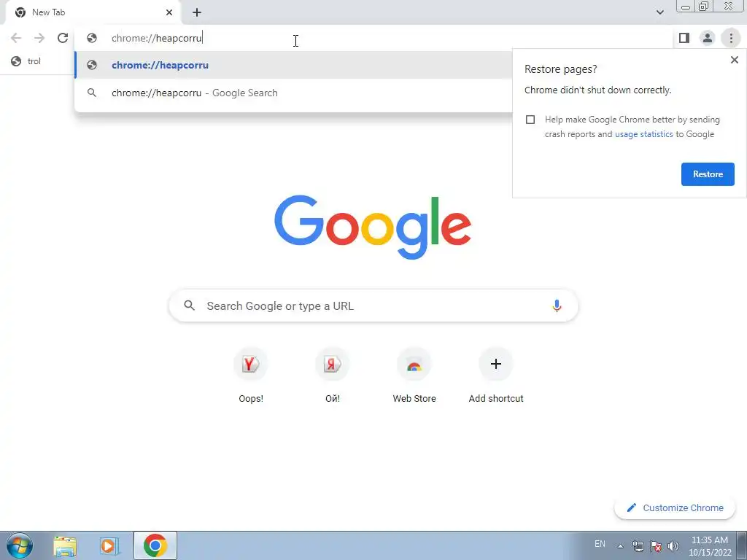Dismiss the Restore pages popup
The width and height of the screenshot is (747, 560).
pyautogui.click(x=734, y=60)
